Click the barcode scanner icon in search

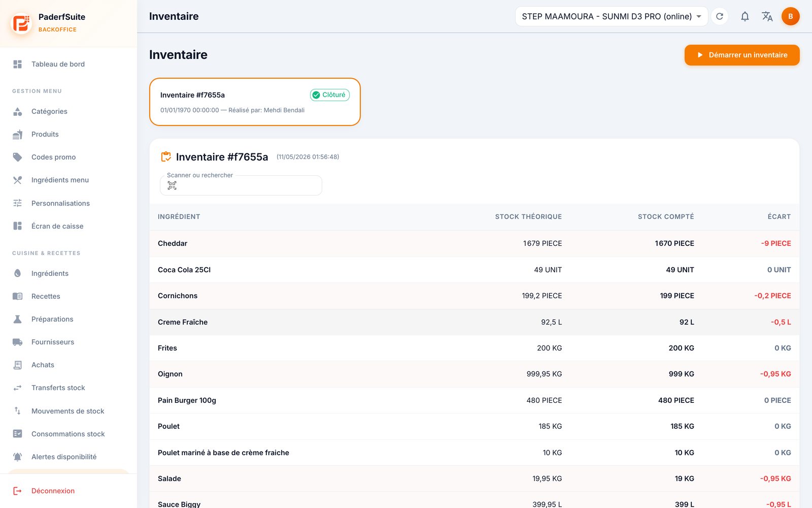(172, 185)
